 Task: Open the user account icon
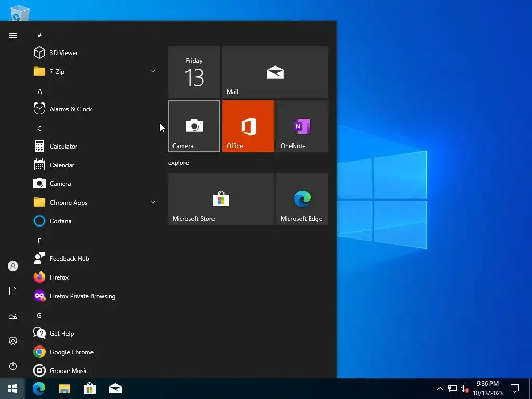coord(13,266)
